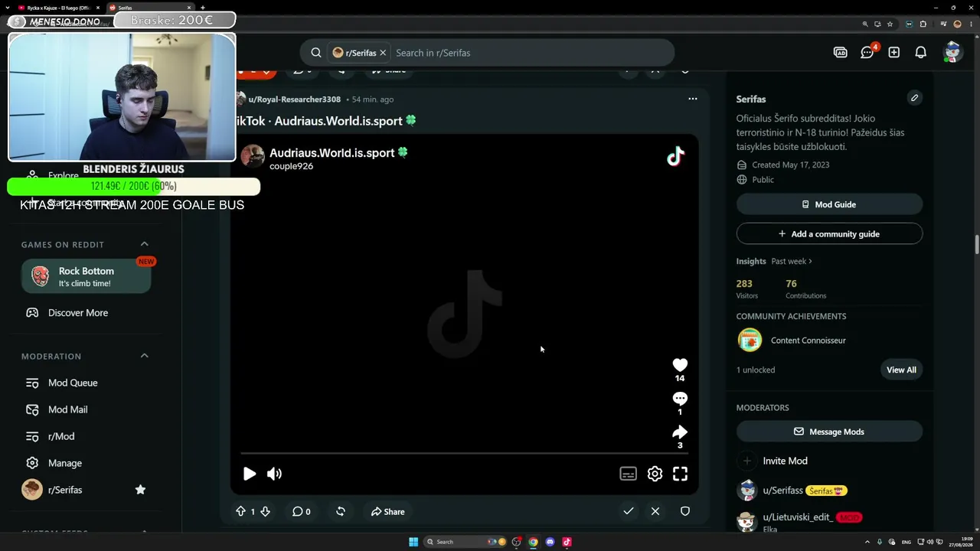Edit the Serifas community description

coord(914,98)
